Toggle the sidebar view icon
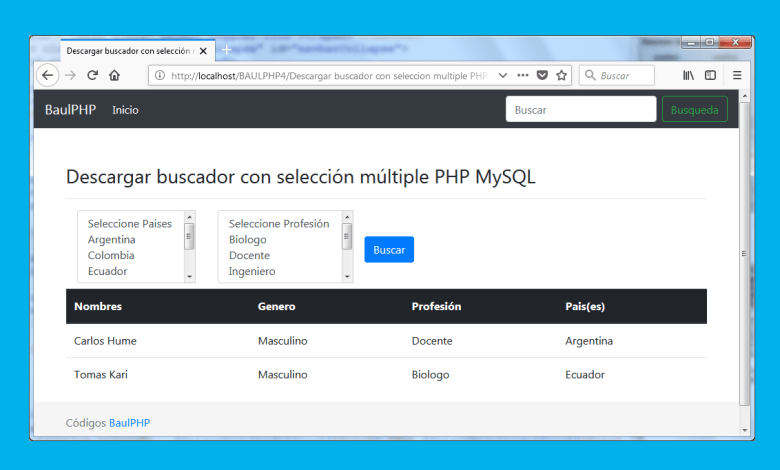The height and width of the screenshot is (470, 780). coord(710,75)
